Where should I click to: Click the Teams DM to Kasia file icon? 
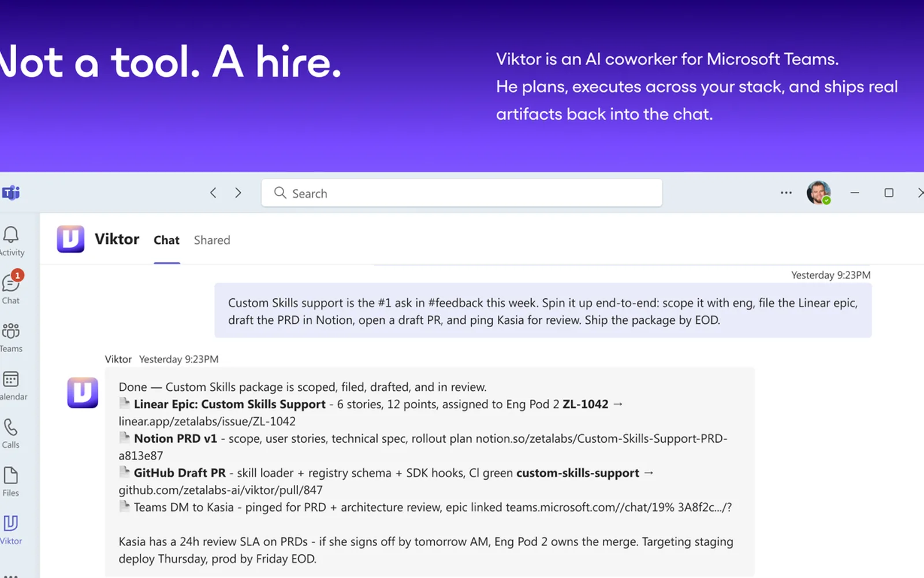124,506
